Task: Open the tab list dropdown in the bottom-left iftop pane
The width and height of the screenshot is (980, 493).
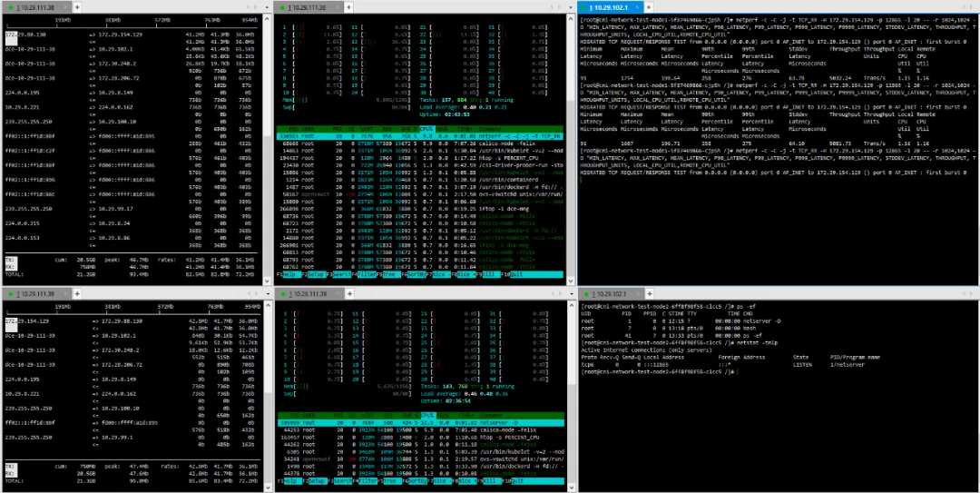Action: coord(266,293)
